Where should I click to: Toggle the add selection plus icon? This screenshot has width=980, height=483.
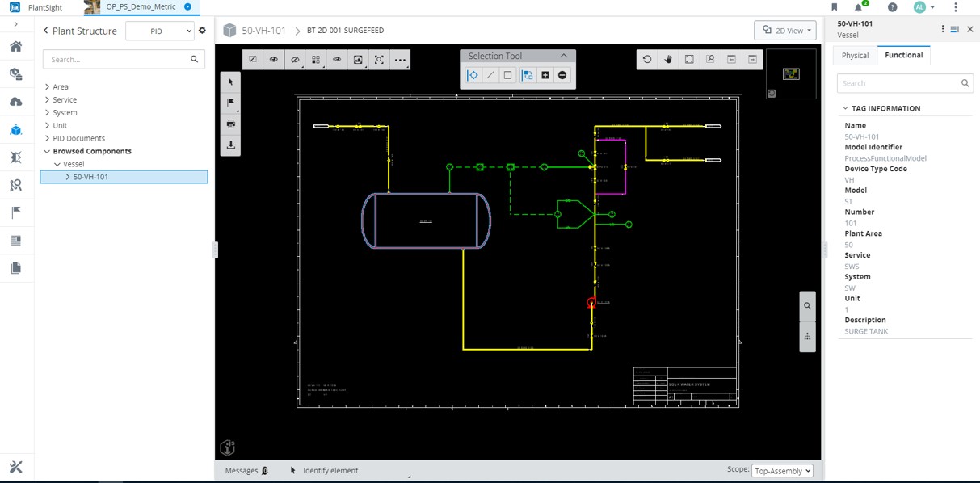(x=545, y=75)
